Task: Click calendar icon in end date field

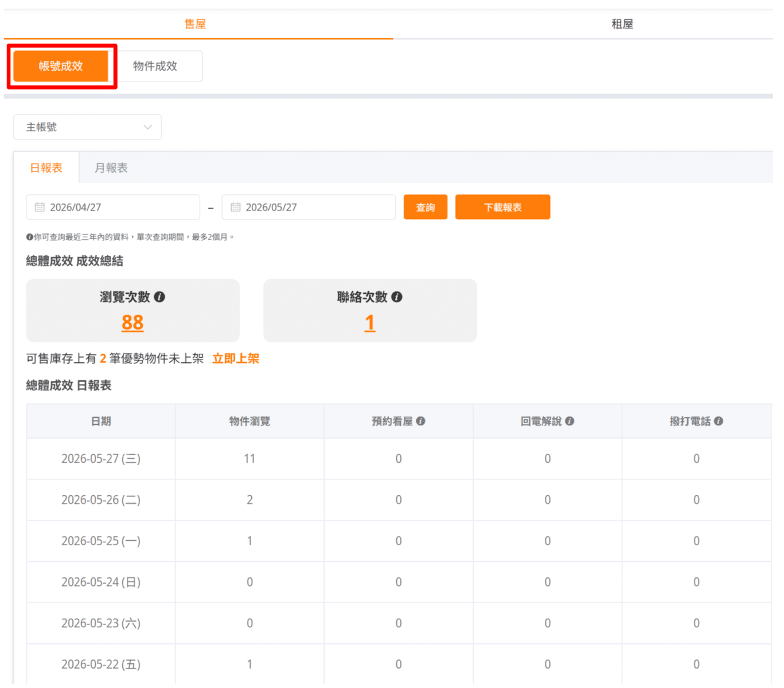Action: tap(236, 208)
